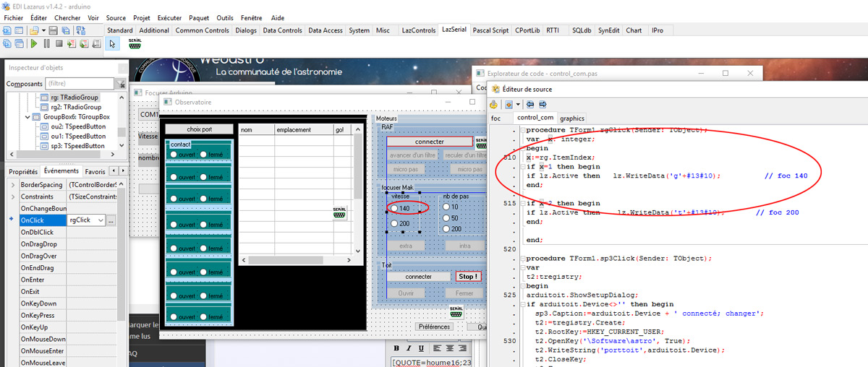Select serial component above Préférences button
This screenshot has height=367, width=868.
(x=456, y=311)
